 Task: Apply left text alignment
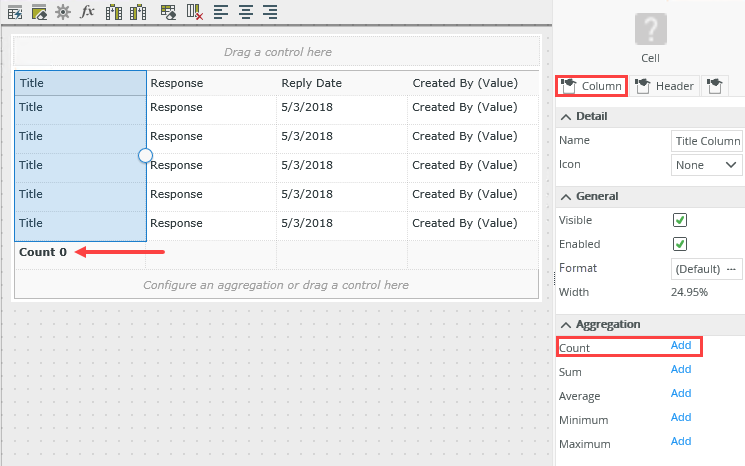221,12
